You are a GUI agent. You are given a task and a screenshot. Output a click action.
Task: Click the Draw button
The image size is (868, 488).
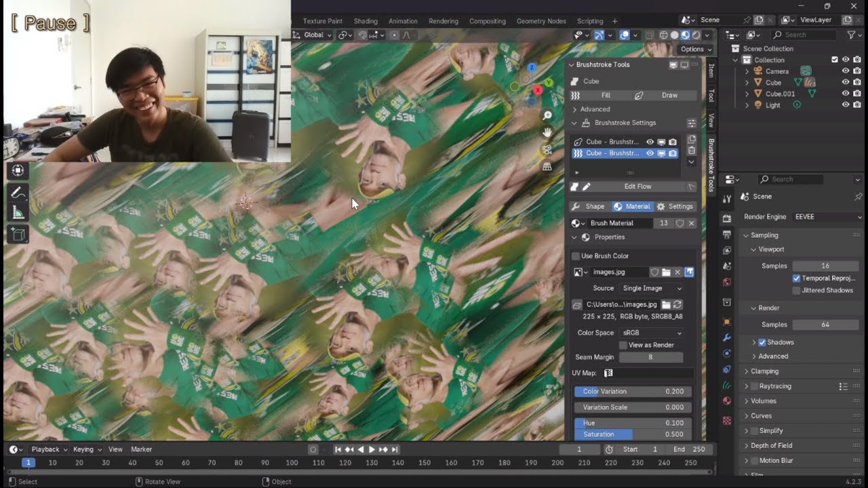665,96
